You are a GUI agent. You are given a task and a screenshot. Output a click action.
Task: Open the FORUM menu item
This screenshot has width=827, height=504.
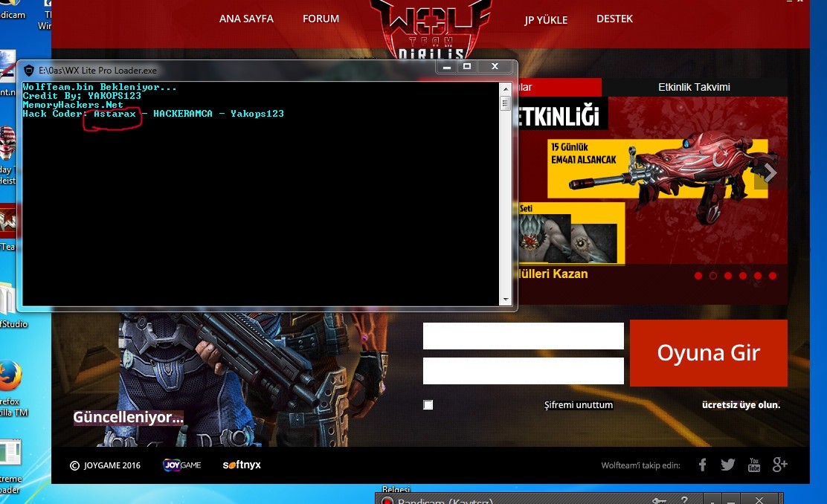321,19
